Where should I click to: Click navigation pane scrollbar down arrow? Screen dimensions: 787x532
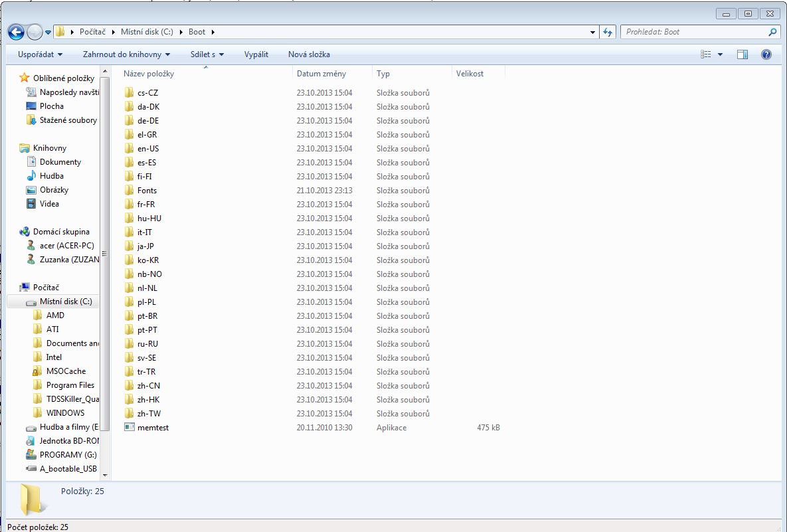click(105, 475)
